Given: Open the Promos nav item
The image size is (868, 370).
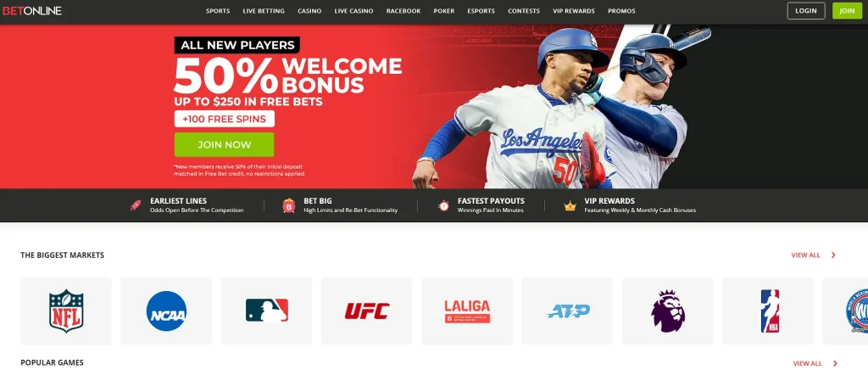Looking at the screenshot, I should 621,11.
